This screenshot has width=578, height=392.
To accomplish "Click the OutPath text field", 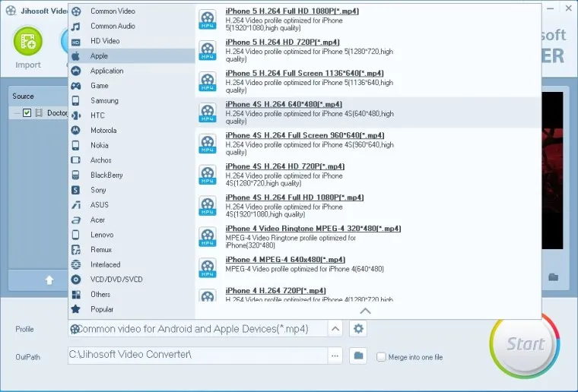I will [198, 356].
